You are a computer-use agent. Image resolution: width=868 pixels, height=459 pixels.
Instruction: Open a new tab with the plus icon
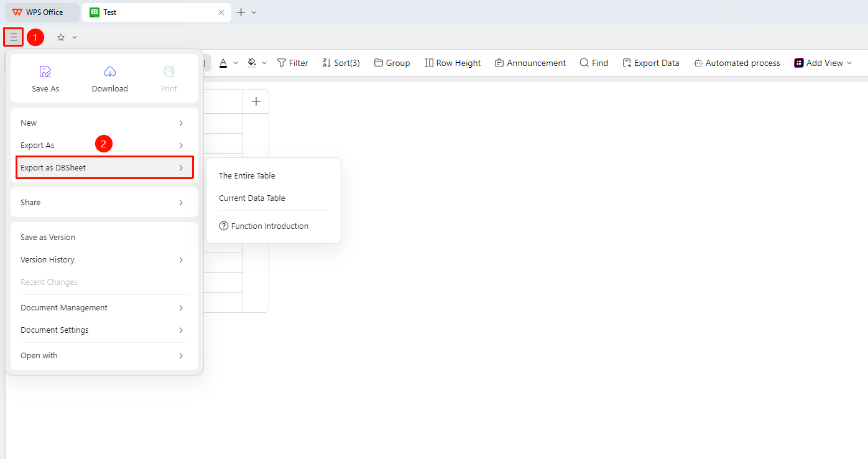[x=241, y=12]
